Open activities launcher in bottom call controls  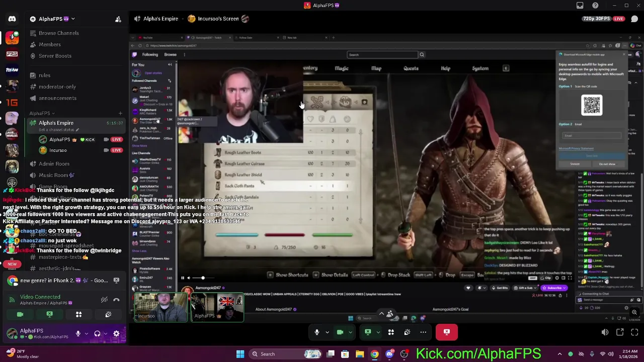391,332
